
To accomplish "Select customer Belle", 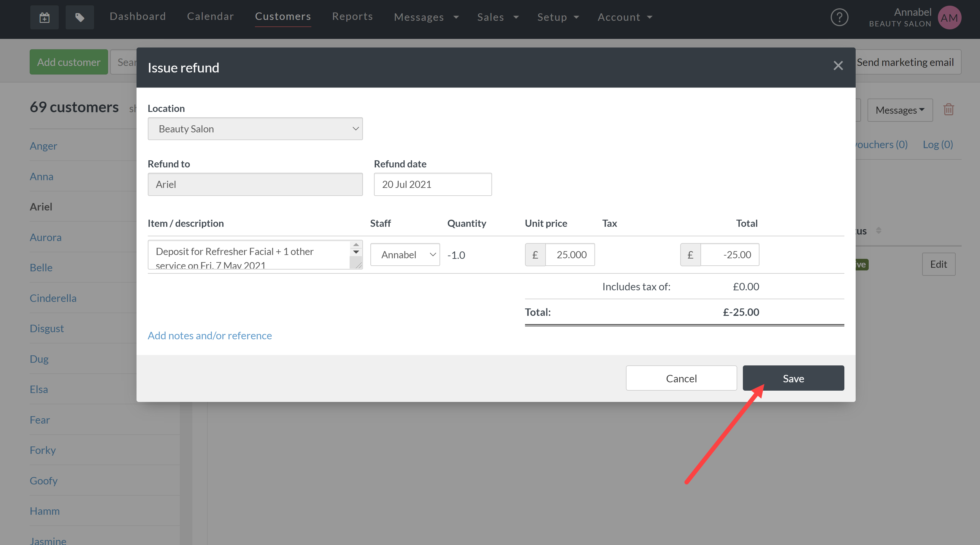I will pyautogui.click(x=41, y=267).
